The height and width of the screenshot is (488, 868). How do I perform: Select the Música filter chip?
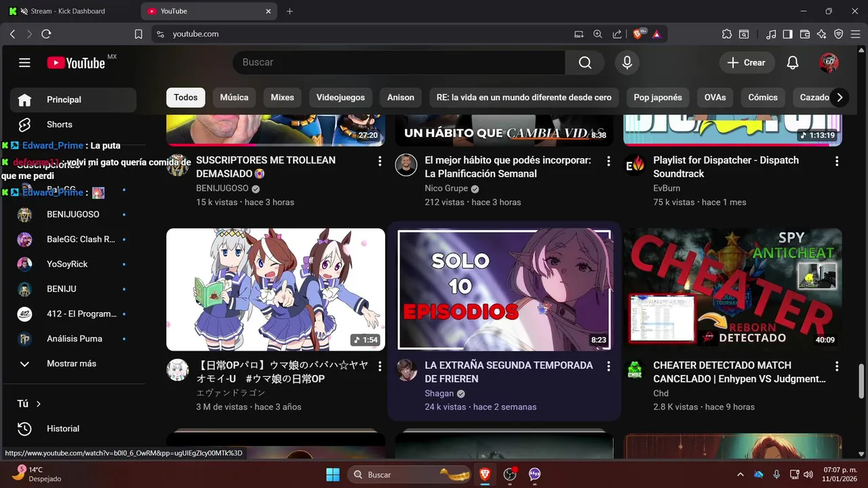pyautogui.click(x=234, y=98)
